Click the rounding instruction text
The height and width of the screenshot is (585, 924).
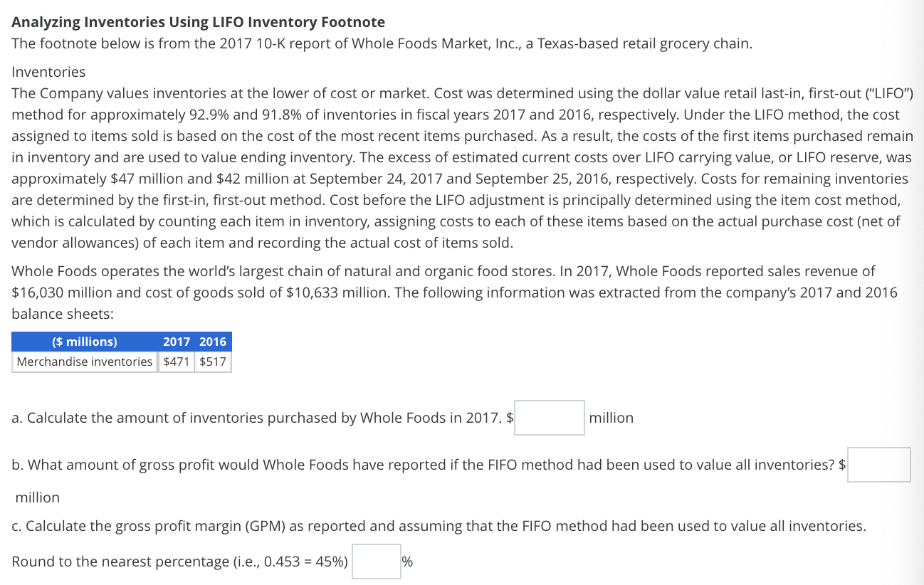click(178, 561)
